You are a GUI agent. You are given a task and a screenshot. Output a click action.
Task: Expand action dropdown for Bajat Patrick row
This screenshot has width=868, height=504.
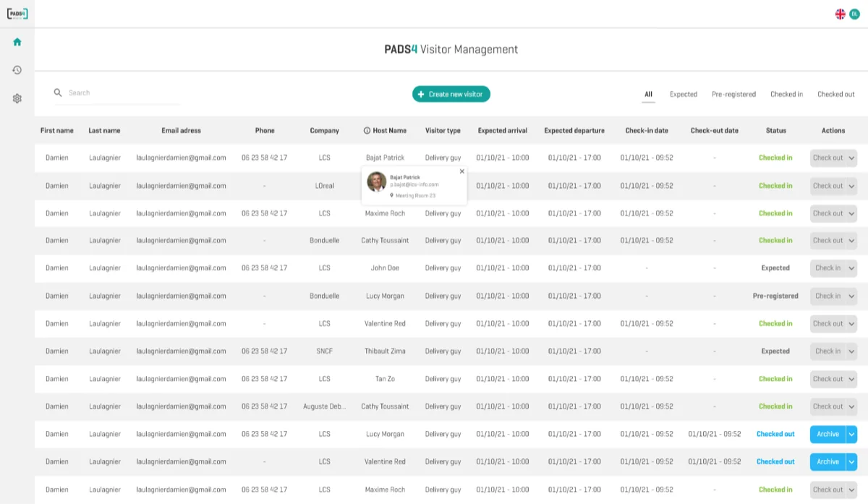coord(851,158)
